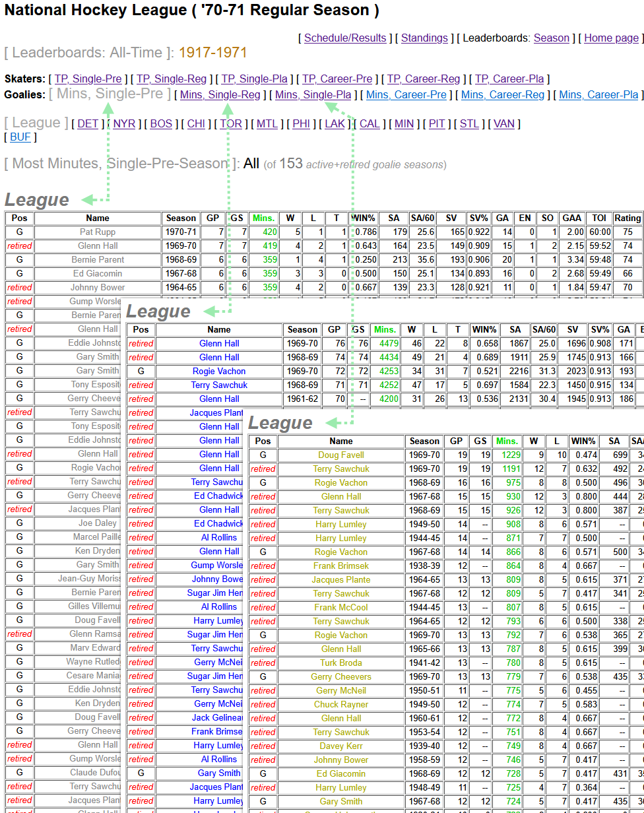This screenshot has width=644, height=813.
Task: Open Terry Sawchuk in the 1191-minute row
Action: (x=341, y=469)
